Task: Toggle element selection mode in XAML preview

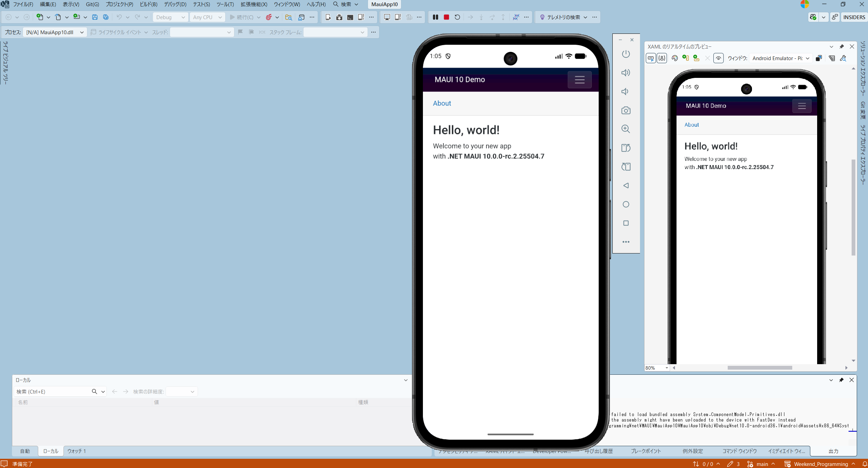Action: (x=651, y=58)
